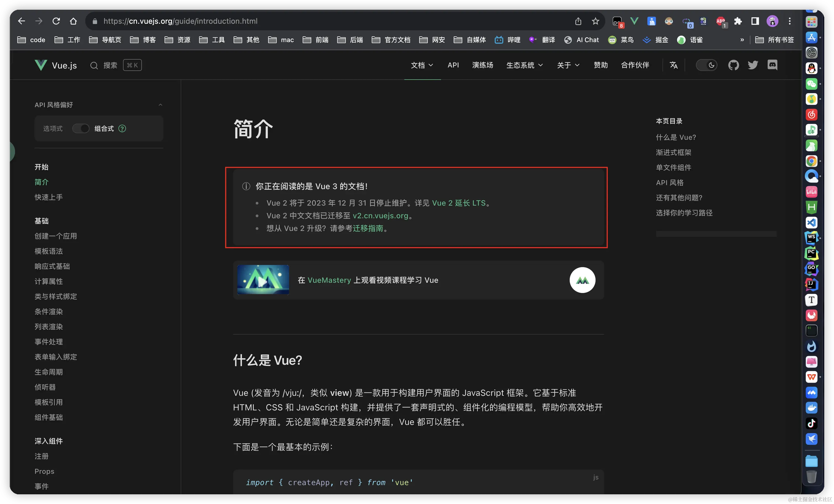Viewport: 834px width, 504px height.
Task: Click the language translation icon
Action: tap(673, 65)
